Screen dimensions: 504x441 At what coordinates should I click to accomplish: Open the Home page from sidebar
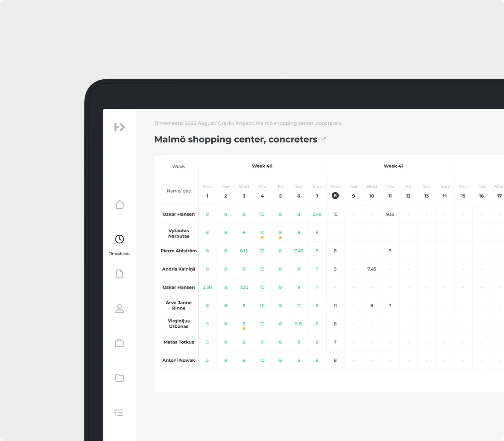[x=120, y=205]
